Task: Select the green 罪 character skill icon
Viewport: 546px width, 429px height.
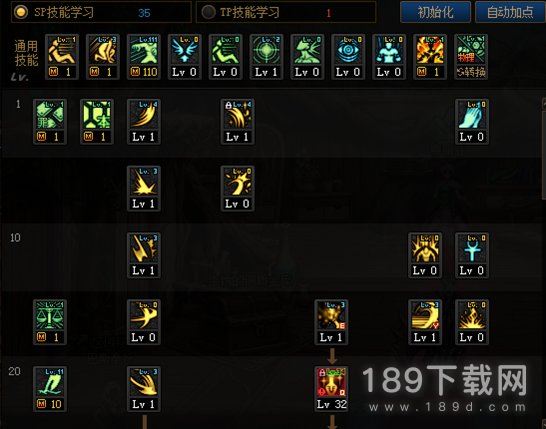Action: click(x=50, y=122)
